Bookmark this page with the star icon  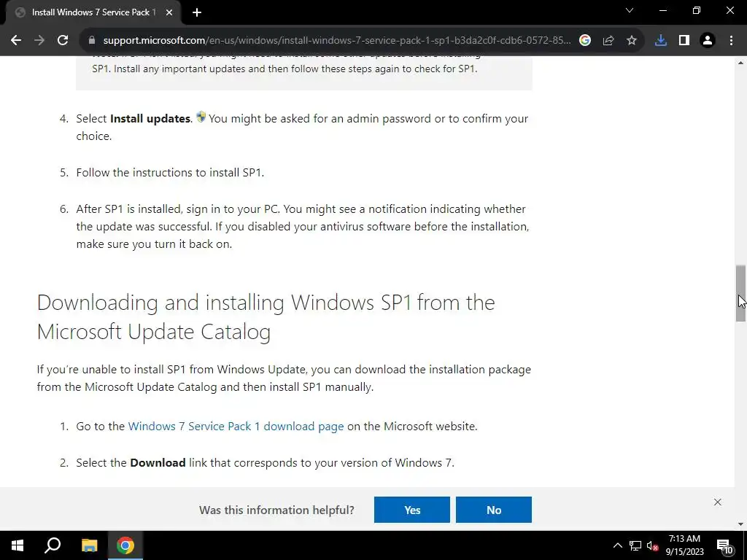tap(631, 41)
